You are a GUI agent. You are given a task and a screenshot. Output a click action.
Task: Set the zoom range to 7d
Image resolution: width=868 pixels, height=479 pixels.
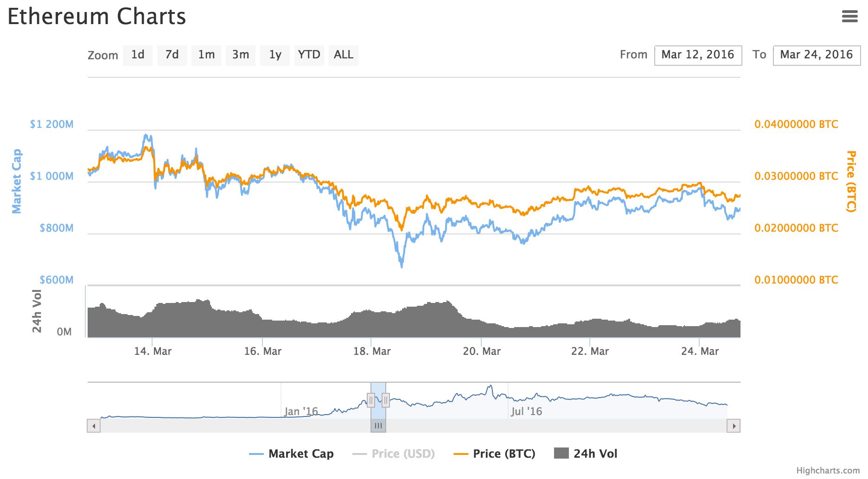coord(172,55)
